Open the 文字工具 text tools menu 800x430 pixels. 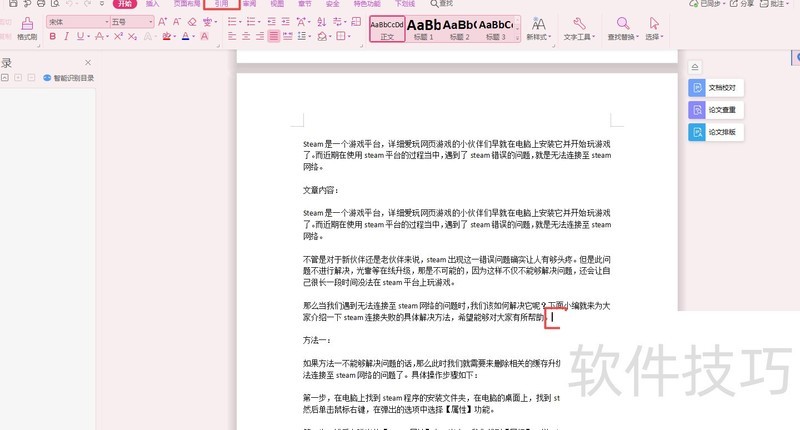pyautogui.click(x=579, y=29)
